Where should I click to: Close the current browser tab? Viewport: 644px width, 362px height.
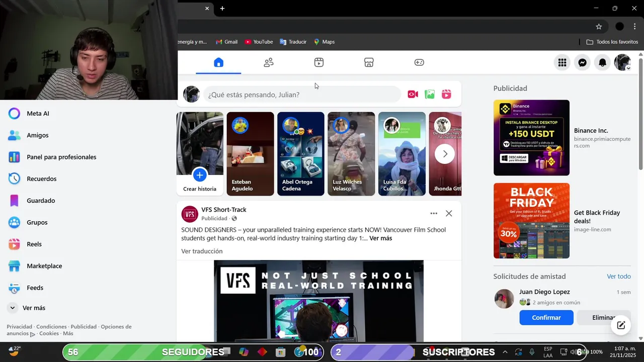pyautogui.click(x=207, y=9)
